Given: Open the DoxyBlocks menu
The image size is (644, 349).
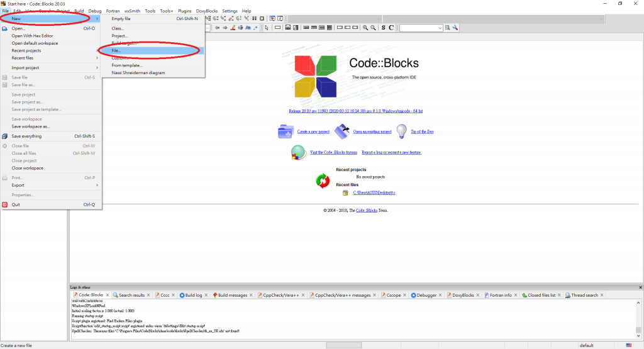Looking at the screenshot, I should [206, 11].
